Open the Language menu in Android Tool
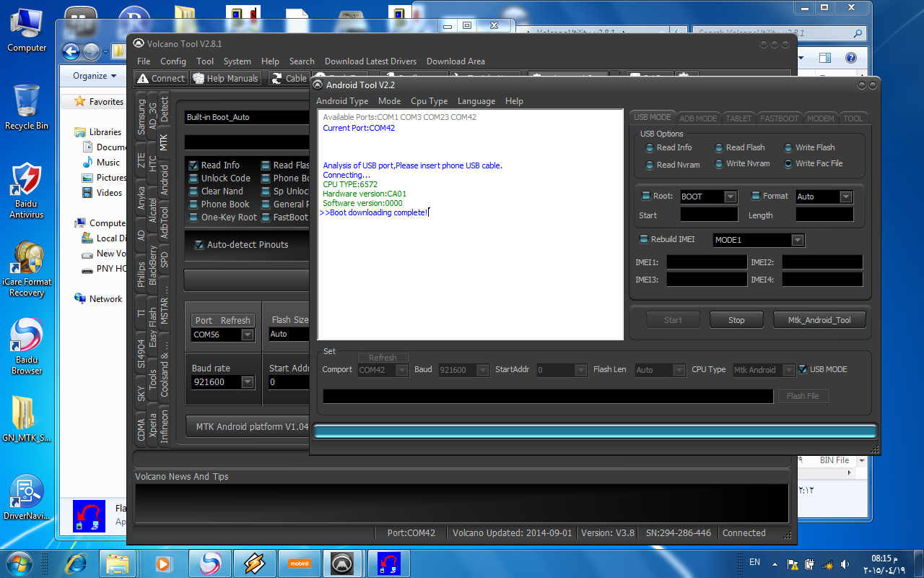Screen dimensions: 924x578 [476, 101]
